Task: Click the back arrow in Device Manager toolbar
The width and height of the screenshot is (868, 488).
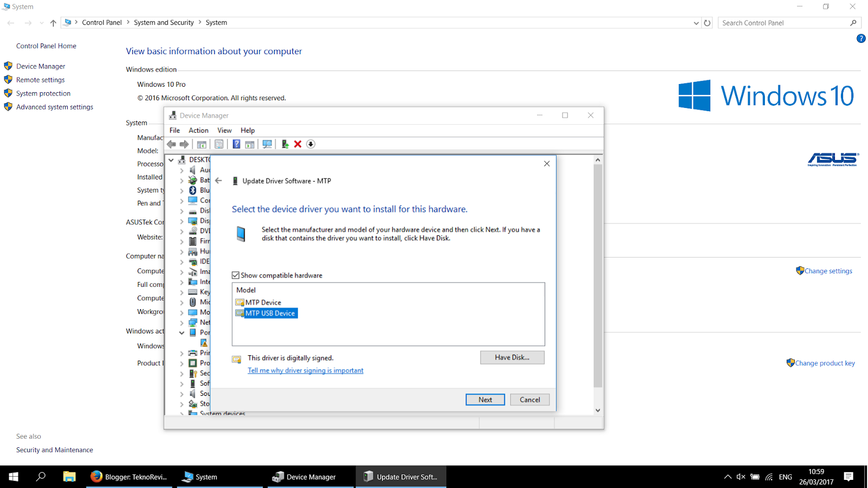Action: tap(171, 144)
